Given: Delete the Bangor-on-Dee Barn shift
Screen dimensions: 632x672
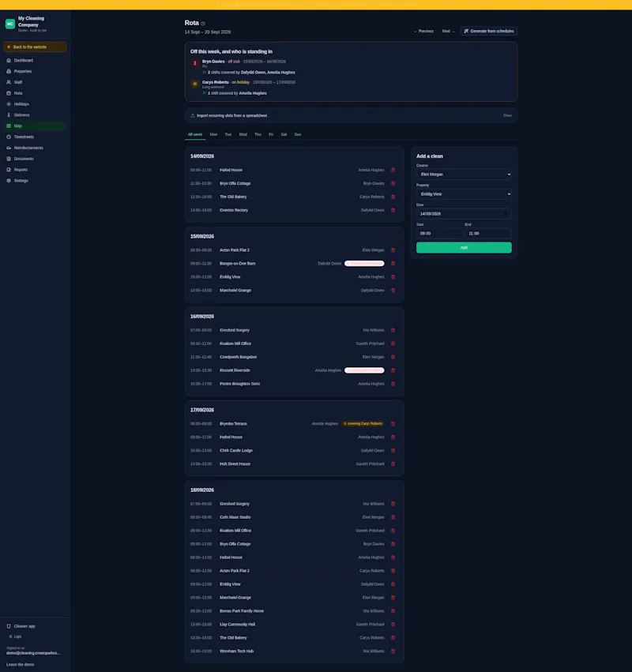Looking at the screenshot, I should tap(393, 264).
